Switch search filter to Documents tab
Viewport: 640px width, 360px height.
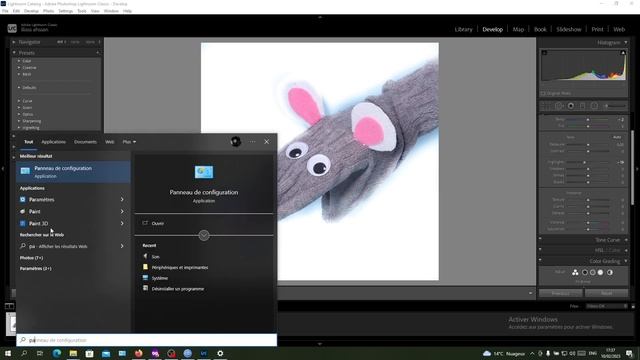point(85,142)
